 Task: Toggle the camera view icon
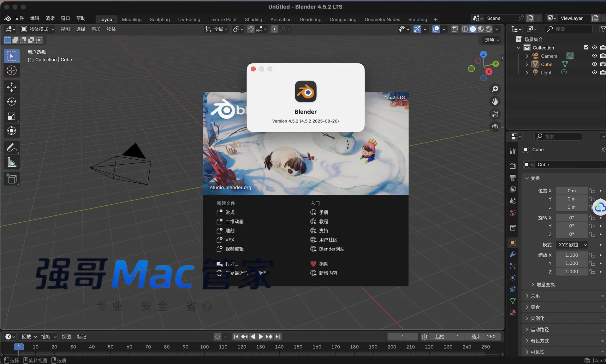(x=495, y=114)
